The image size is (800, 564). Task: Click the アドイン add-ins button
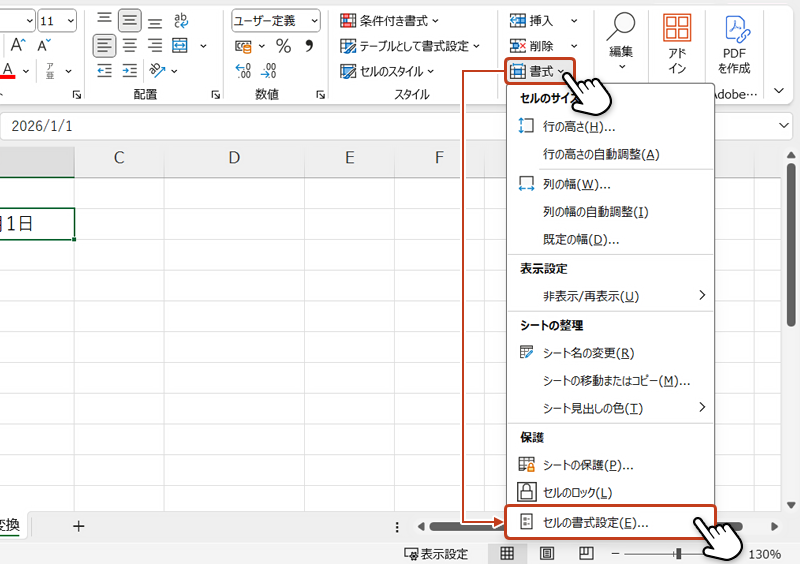click(x=677, y=44)
